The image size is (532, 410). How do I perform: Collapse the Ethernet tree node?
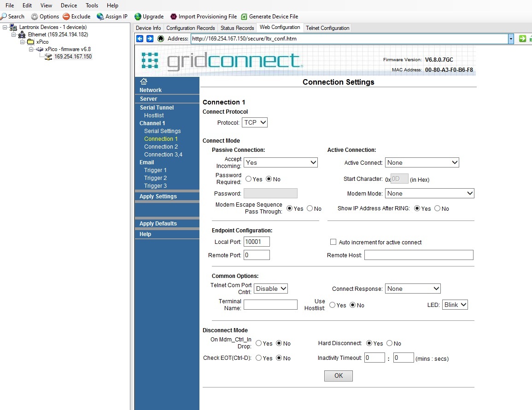click(13, 35)
